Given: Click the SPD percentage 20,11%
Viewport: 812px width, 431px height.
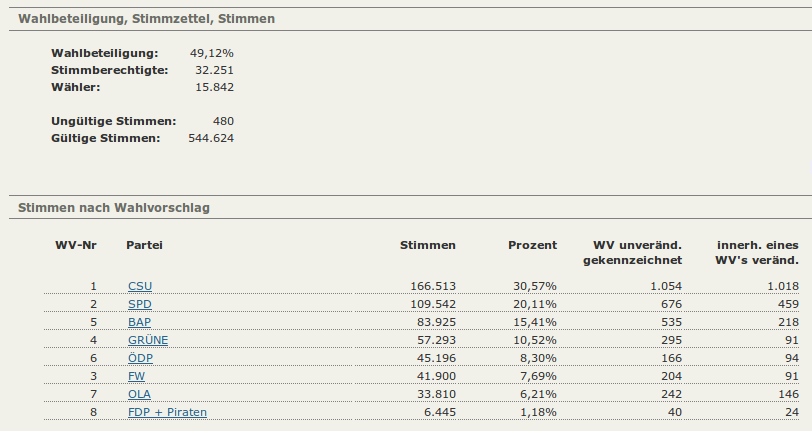Looking at the screenshot, I should point(534,304).
